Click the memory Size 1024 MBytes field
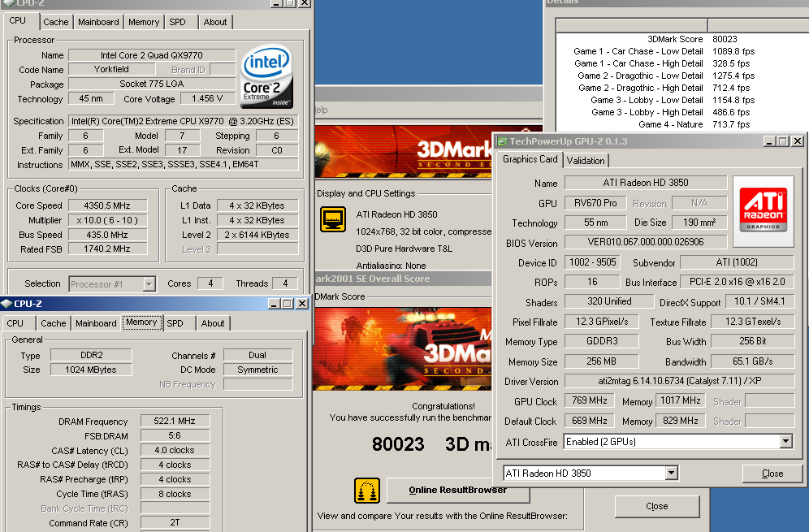The width and height of the screenshot is (809, 532). [91, 370]
